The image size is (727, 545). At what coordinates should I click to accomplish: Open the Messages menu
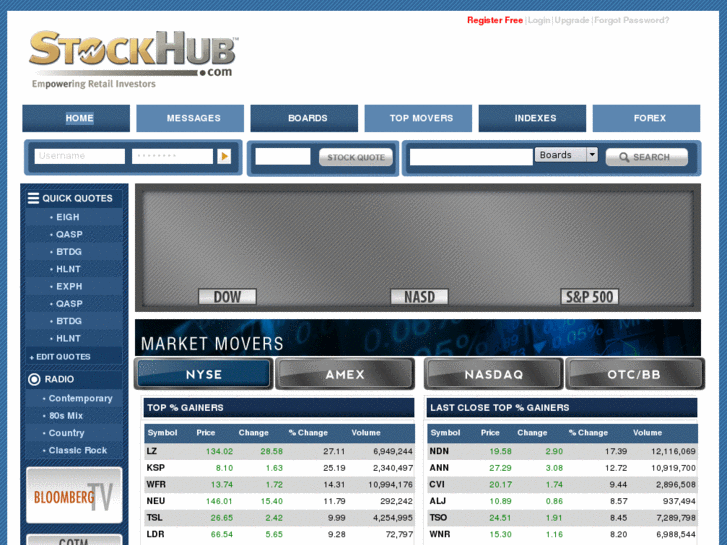tap(190, 118)
